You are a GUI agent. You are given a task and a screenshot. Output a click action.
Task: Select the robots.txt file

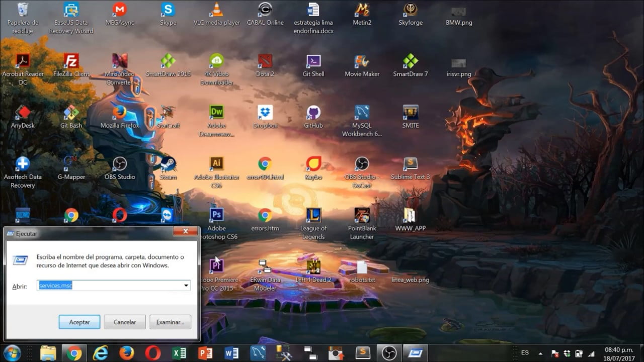click(362, 271)
